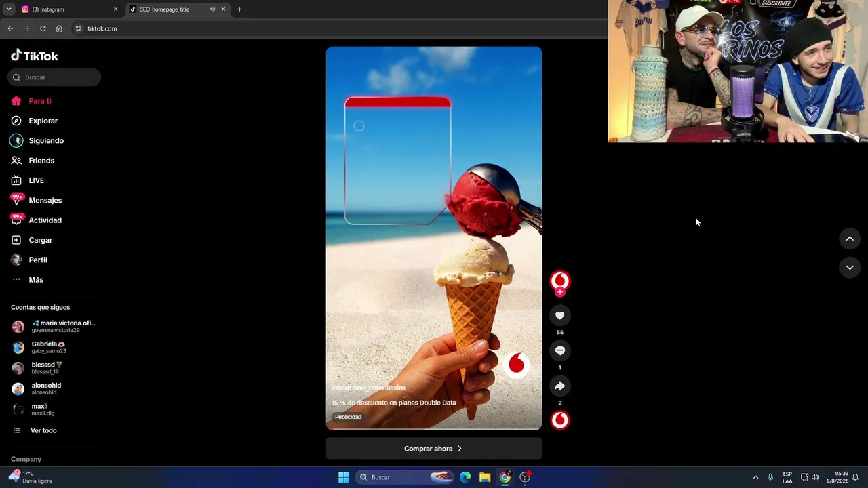Close the Instagram tab
Viewport: 868px width, 488px height.
(x=115, y=9)
